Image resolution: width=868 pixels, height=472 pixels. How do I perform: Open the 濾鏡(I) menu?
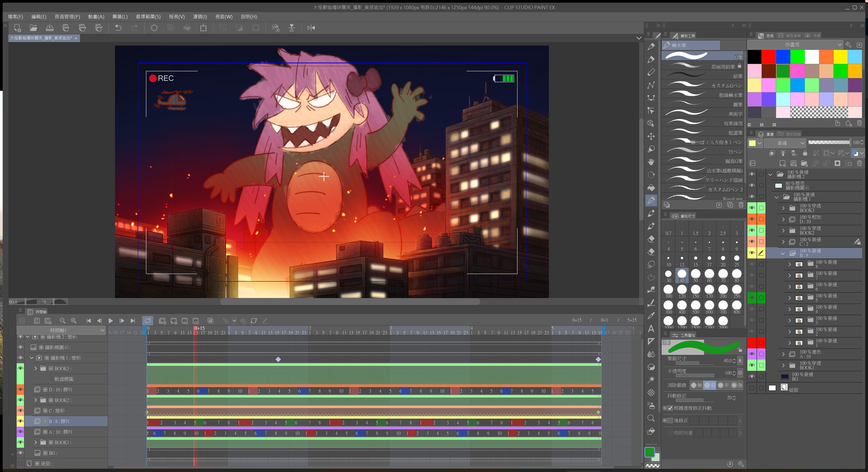(x=200, y=17)
